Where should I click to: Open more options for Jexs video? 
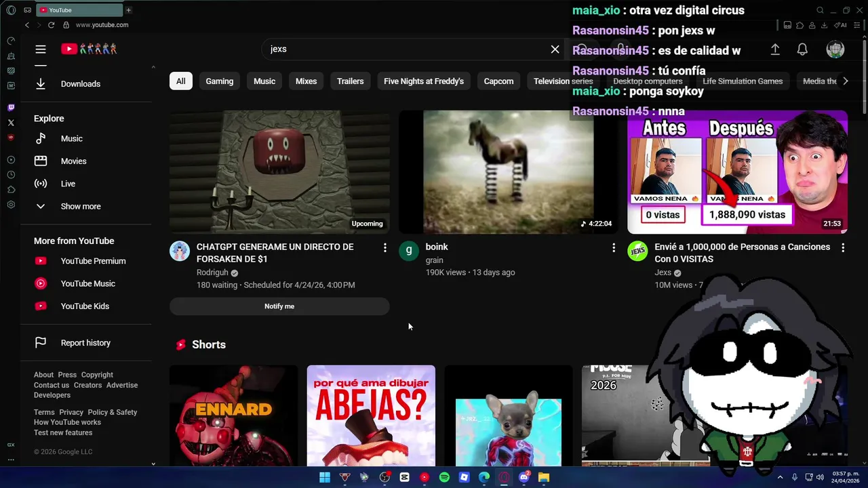843,248
